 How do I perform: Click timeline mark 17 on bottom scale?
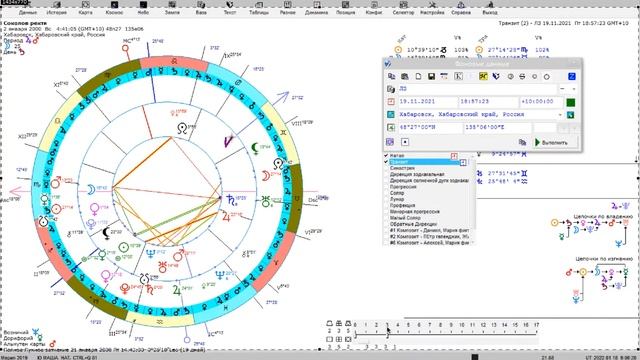[x=536, y=325]
